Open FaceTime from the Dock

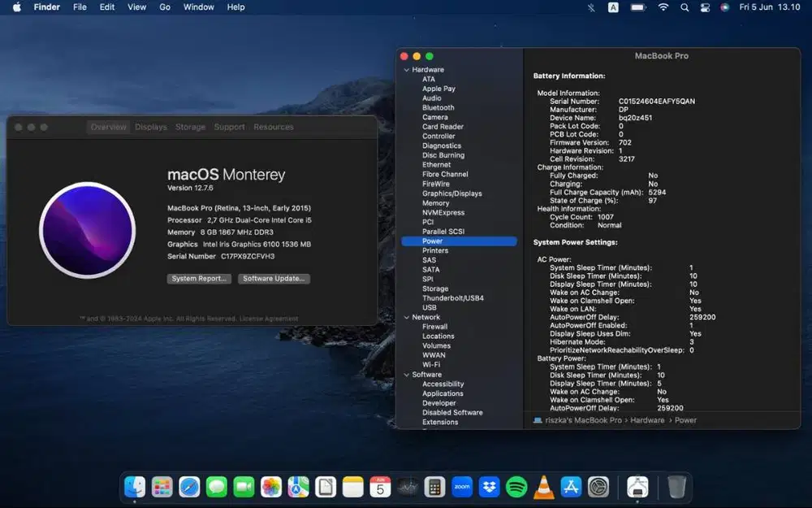(244, 487)
